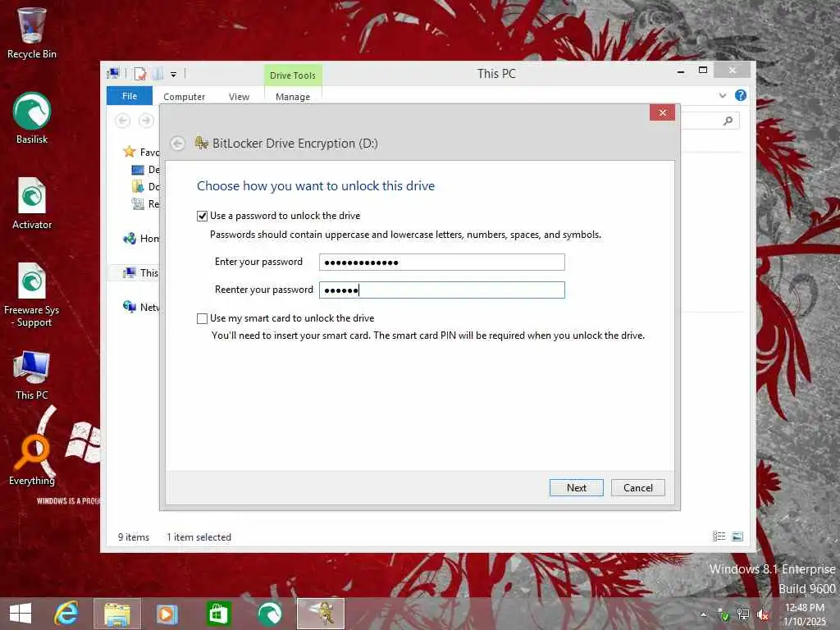
Task: Expand the Explorer ribbon chevron
Action: 723,95
